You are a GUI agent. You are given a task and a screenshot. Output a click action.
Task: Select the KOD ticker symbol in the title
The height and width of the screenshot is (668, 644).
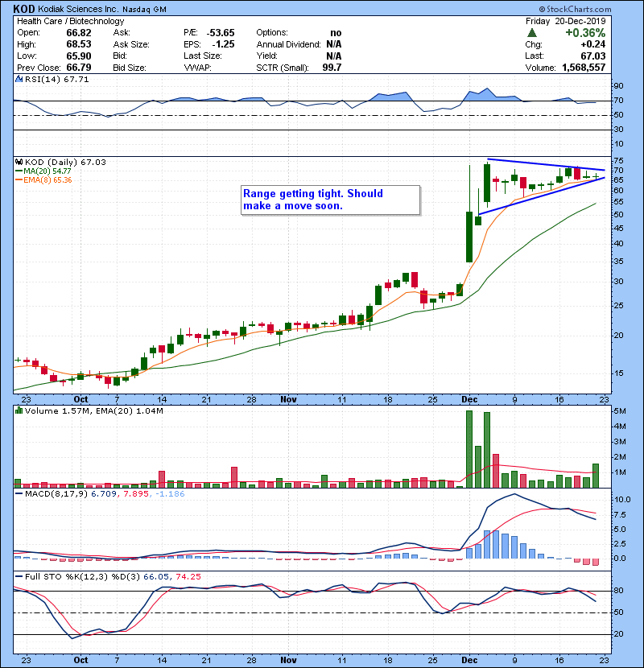24,9
